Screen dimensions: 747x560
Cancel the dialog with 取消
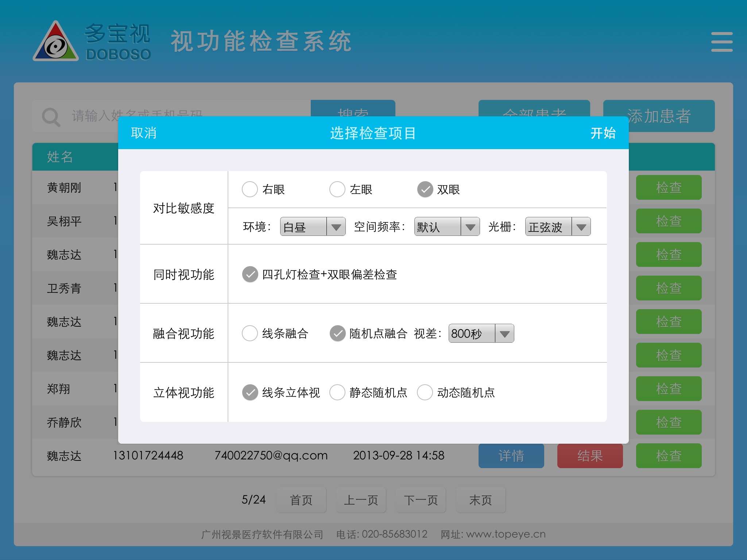pos(144,133)
